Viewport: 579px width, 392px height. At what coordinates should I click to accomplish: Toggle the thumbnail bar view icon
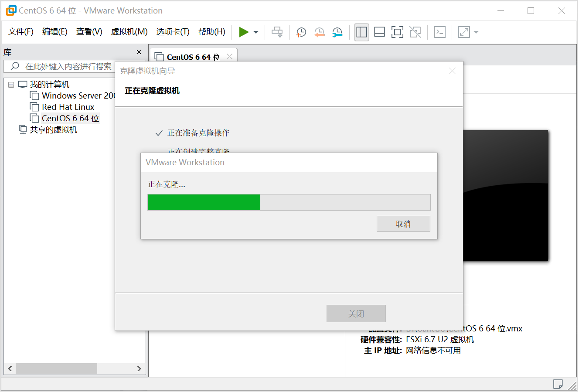click(x=379, y=32)
